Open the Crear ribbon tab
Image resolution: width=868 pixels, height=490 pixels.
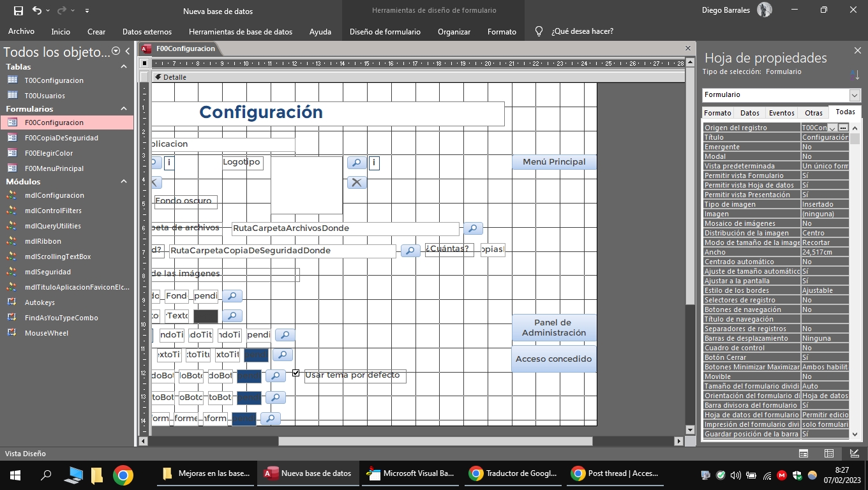click(x=96, y=31)
